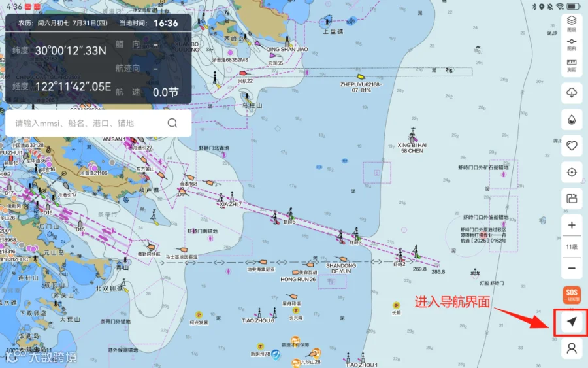Tap the 虾峙3 channel buoy
Image resolution: width=588 pixels, height=368 pixels.
coord(356,235)
